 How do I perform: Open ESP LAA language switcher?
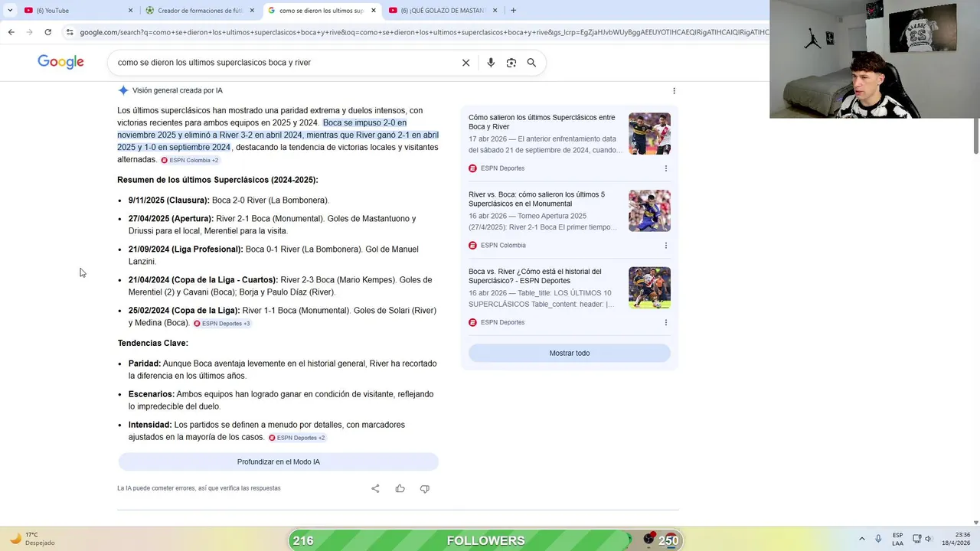coord(897,539)
